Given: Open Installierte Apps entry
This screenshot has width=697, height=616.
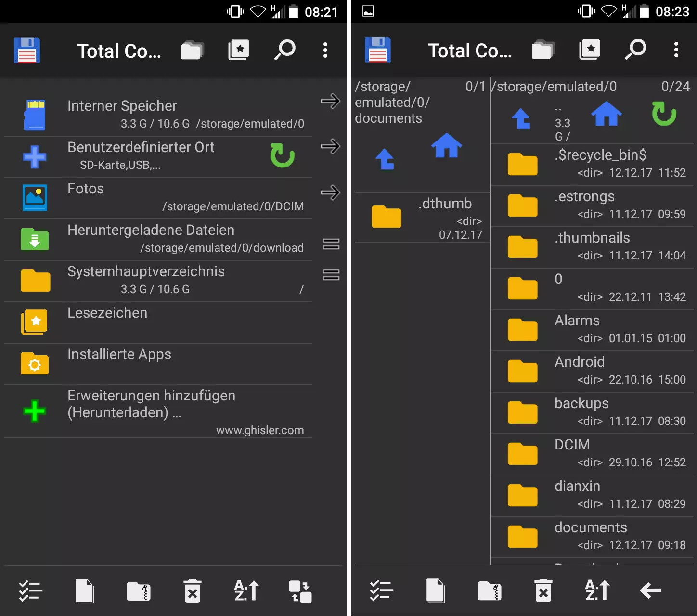Looking at the screenshot, I should point(158,364).
